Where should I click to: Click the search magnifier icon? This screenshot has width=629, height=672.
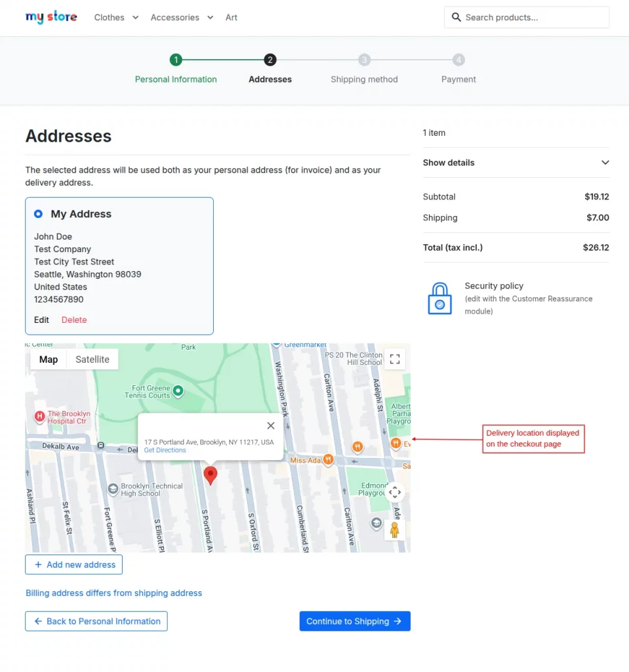(x=457, y=17)
